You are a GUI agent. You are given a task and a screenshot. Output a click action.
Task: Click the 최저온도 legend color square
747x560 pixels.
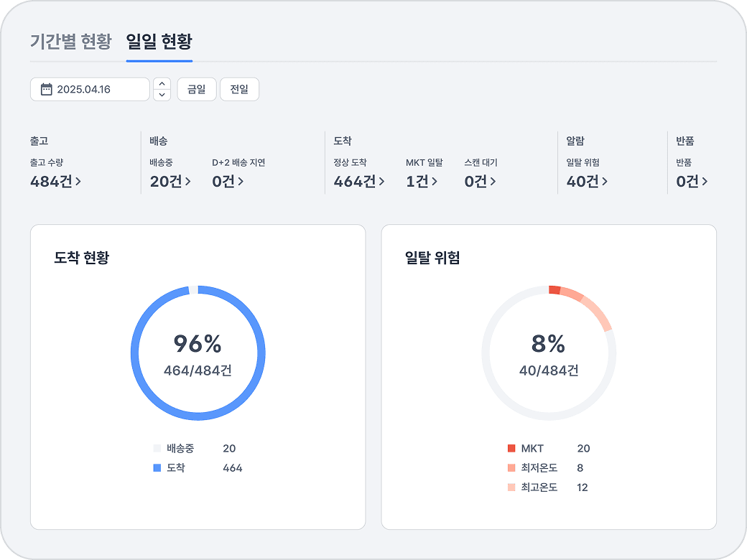click(x=511, y=468)
